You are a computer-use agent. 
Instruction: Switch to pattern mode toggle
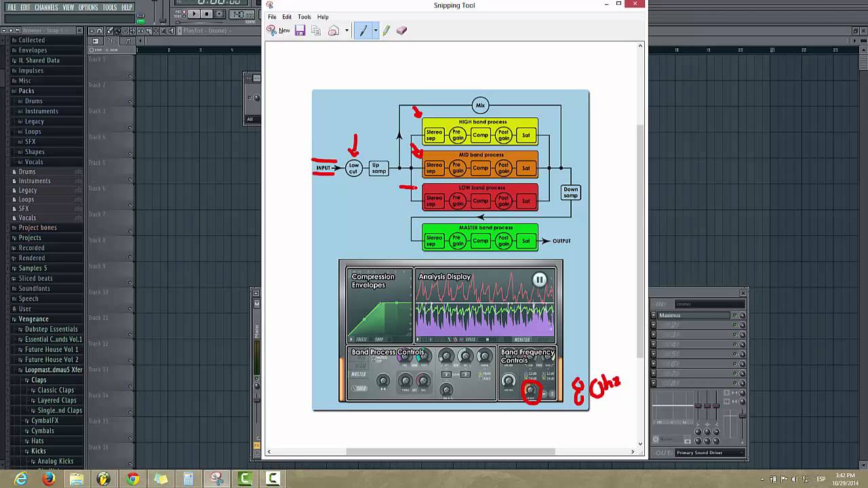pos(184,11)
